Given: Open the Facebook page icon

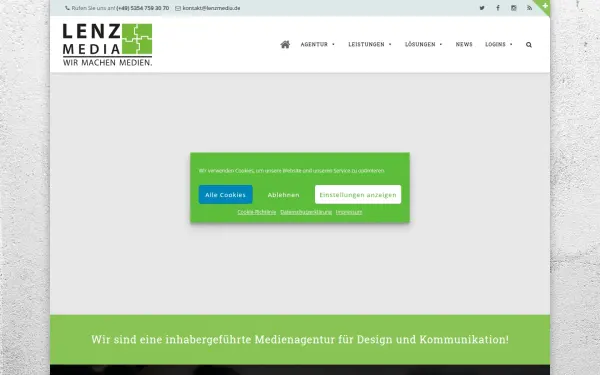Looking at the screenshot, I should pyautogui.click(x=498, y=8).
